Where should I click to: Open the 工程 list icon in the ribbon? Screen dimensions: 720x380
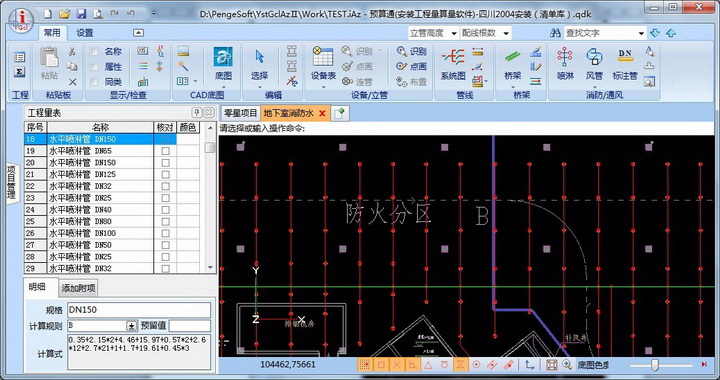pos(19,57)
